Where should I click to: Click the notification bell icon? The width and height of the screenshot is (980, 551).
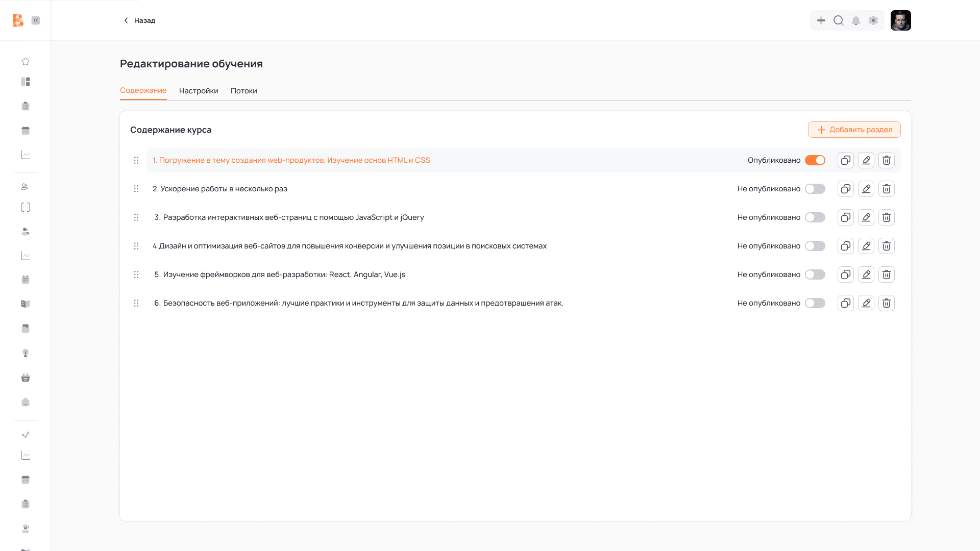[x=856, y=20]
